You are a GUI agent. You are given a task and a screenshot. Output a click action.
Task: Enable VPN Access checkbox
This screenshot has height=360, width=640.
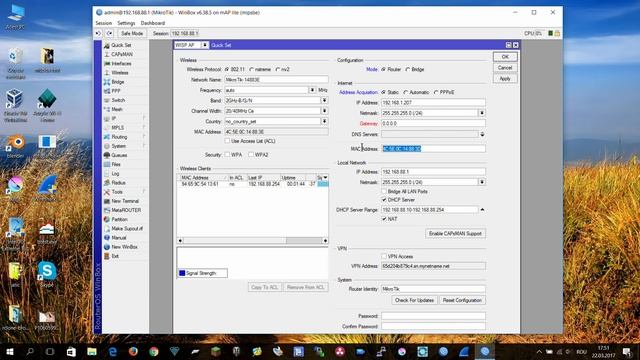click(384, 256)
